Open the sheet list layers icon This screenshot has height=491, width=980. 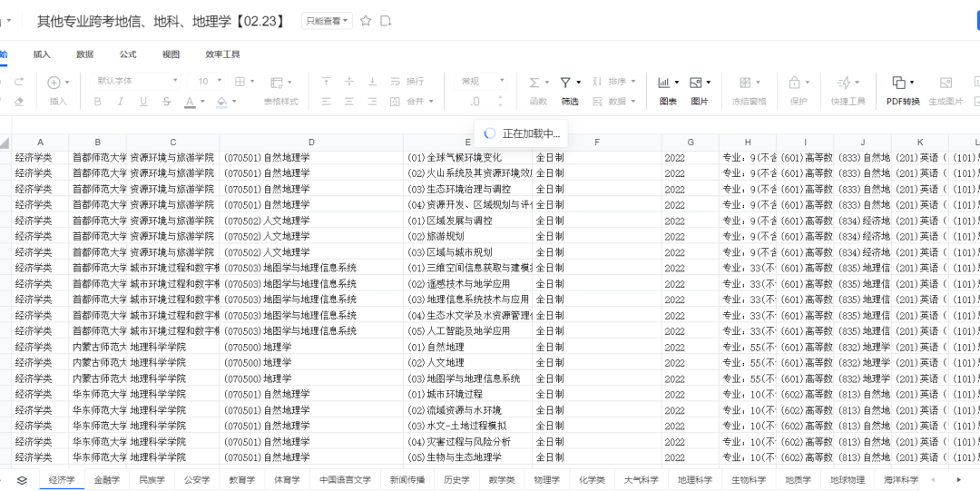tap(23, 480)
